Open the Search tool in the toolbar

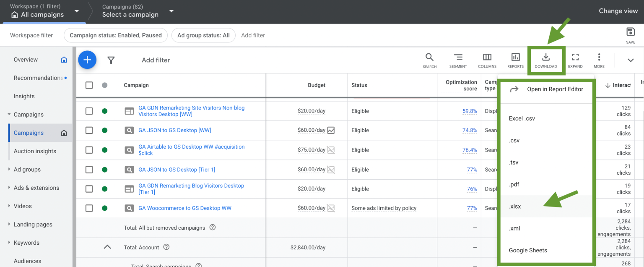point(429,60)
